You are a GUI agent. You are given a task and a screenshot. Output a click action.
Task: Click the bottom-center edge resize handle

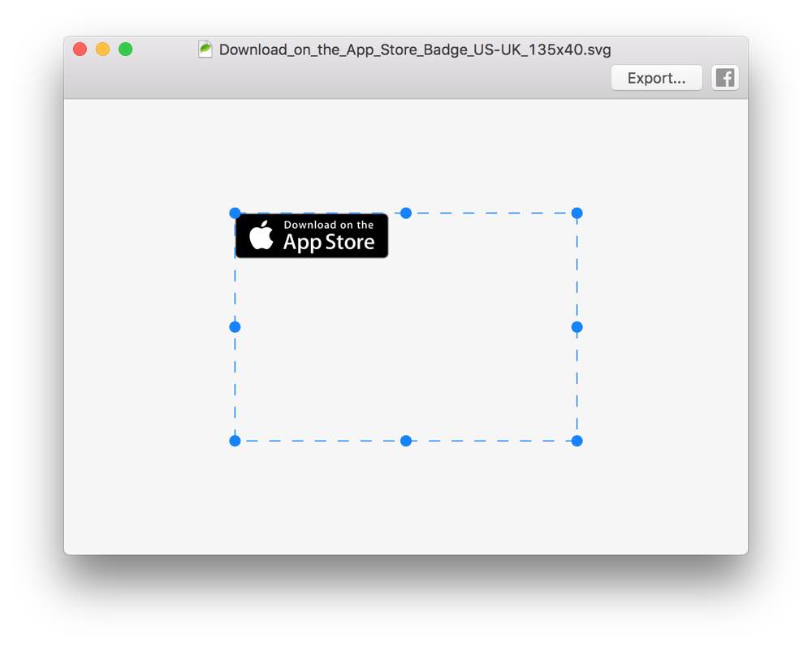[406, 441]
